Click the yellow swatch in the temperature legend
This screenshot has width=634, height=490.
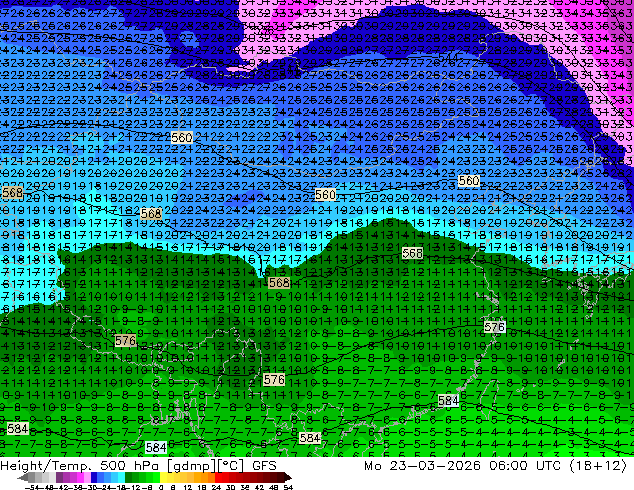click(x=163, y=477)
